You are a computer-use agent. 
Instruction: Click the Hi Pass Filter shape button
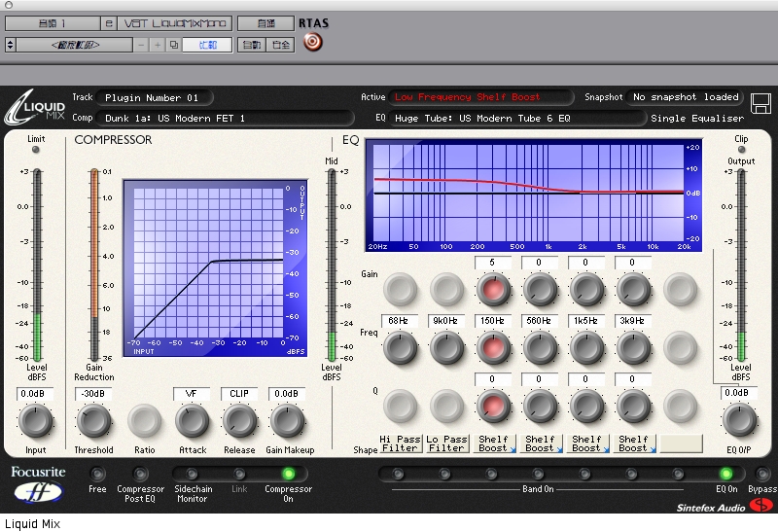click(401, 443)
